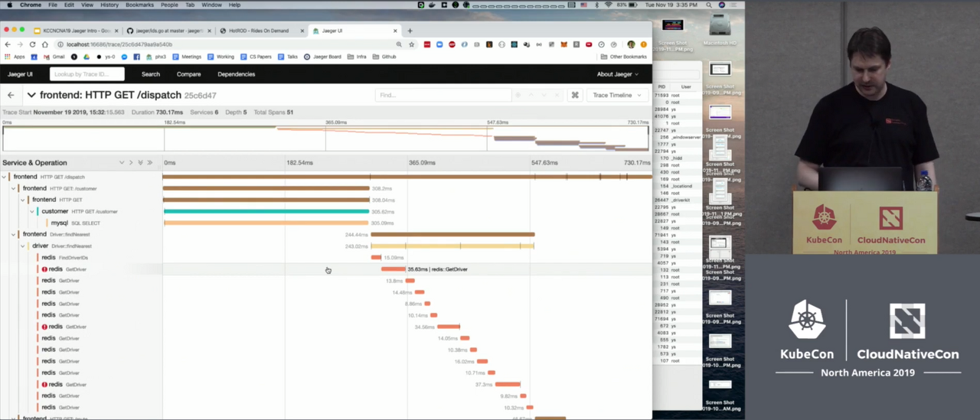Viewport: 980px width, 420px height.
Task: Open the Bookmarks menu
Action: [x=140, y=5]
